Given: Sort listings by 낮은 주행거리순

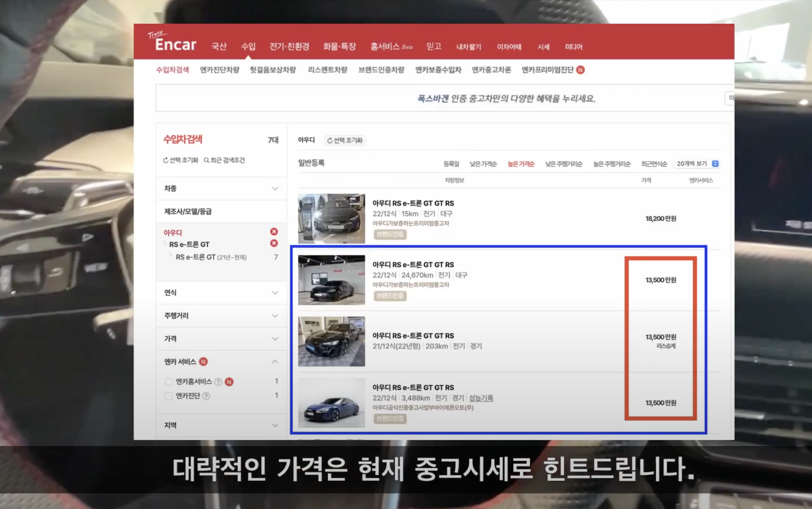Looking at the screenshot, I should tap(563, 164).
